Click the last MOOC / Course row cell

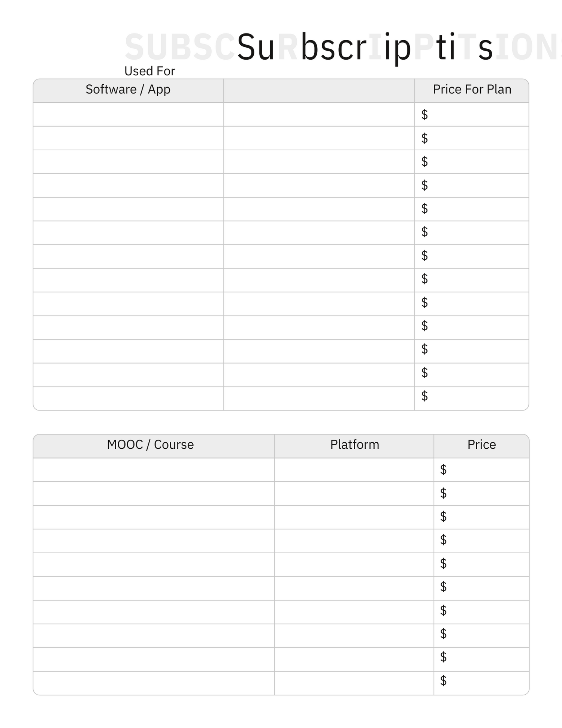(154, 683)
